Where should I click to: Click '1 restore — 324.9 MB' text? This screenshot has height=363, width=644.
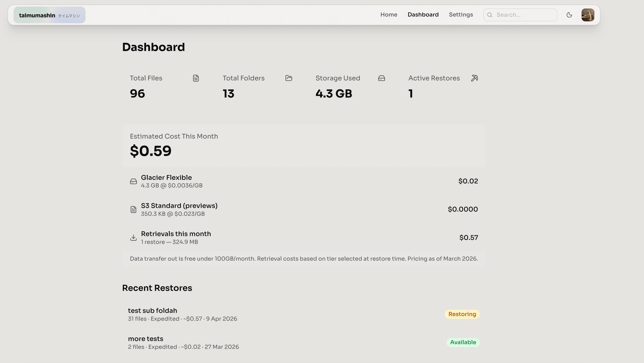pyautogui.click(x=169, y=242)
